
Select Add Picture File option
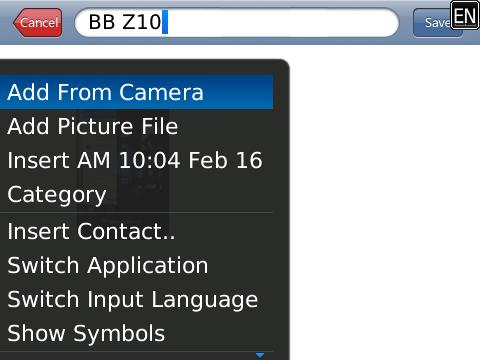pyautogui.click(x=136, y=126)
